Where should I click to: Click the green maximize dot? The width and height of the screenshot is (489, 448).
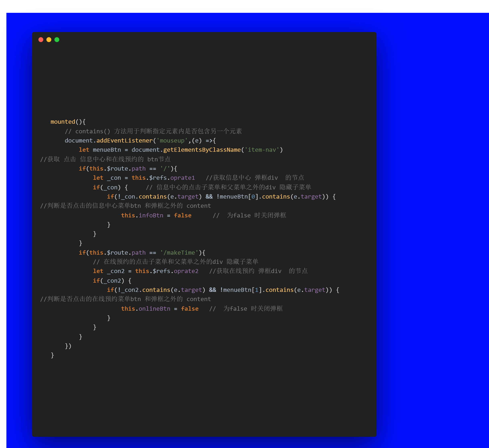pyautogui.click(x=57, y=39)
